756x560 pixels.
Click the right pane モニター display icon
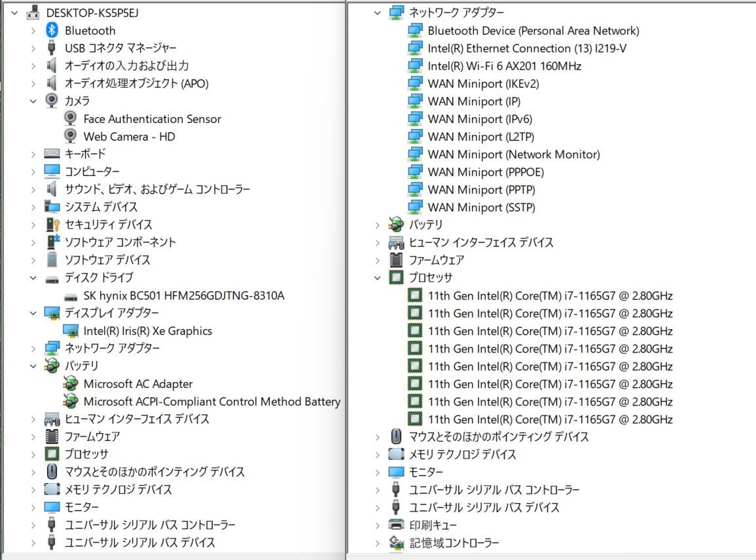pos(396,472)
